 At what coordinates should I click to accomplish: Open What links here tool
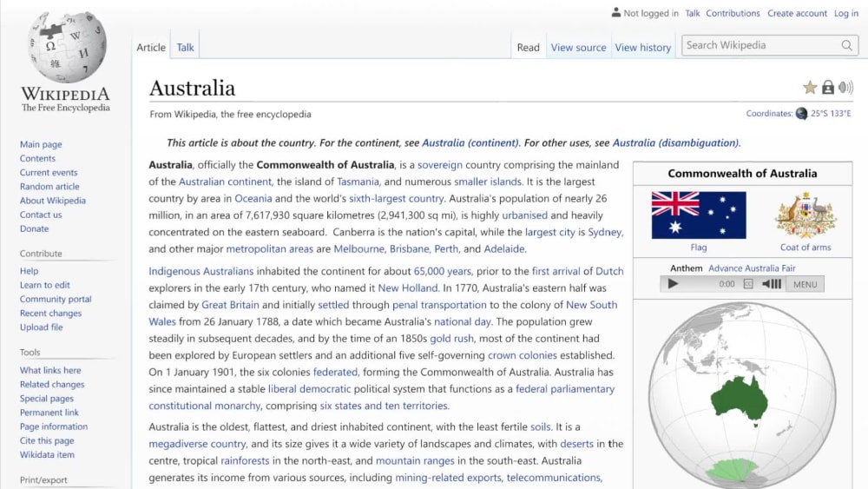click(50, 370)
